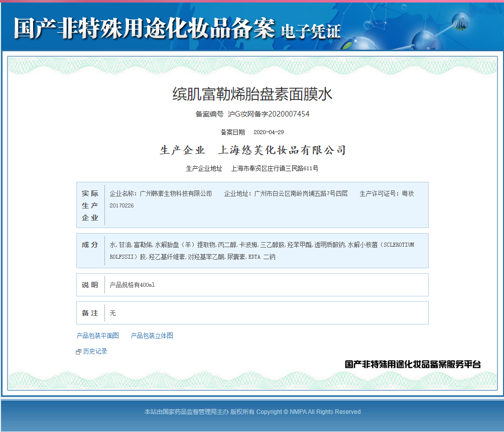
Task: Click the filing date 2020-04-29
Action: [x=269, y=133]
